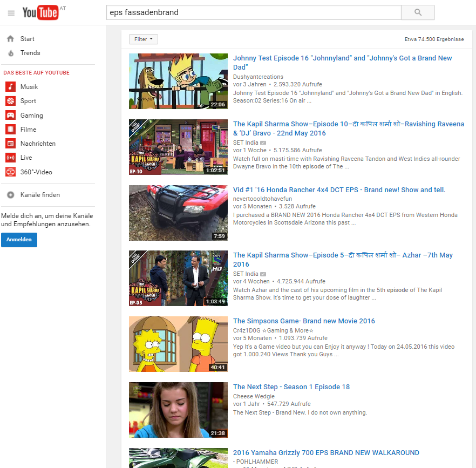The height and width of the screenshot is (468, 476).
Task: Open the Live broadcast icon
Action: click(10, 158)
